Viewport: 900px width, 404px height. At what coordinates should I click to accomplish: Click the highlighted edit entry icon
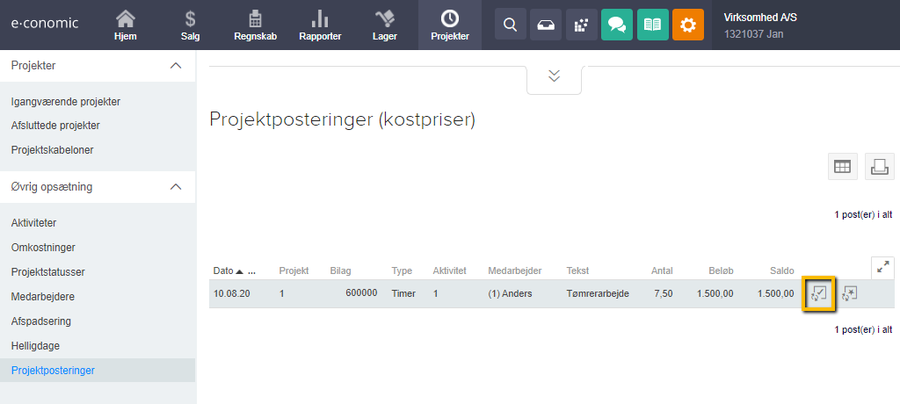(819, 294)
